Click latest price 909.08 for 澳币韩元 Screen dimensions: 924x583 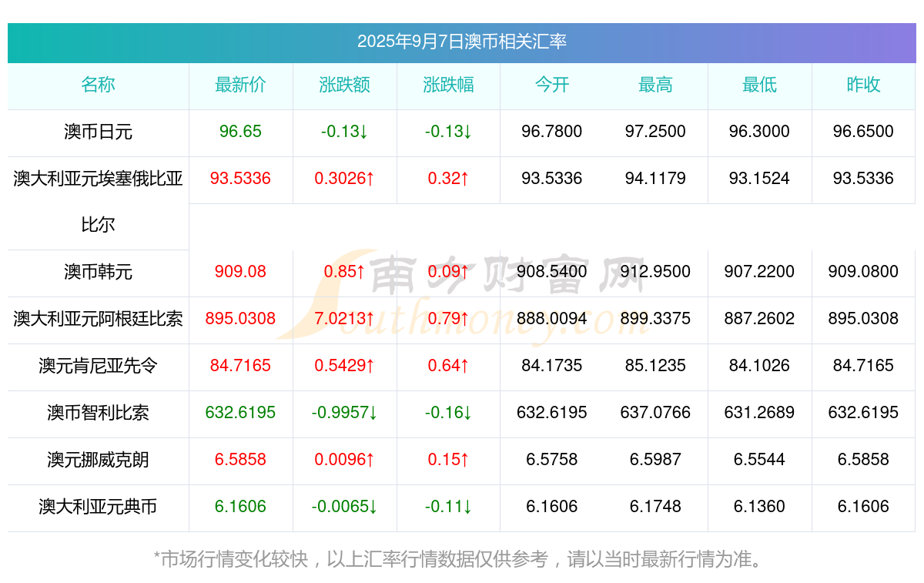click(x=240, y=272)
